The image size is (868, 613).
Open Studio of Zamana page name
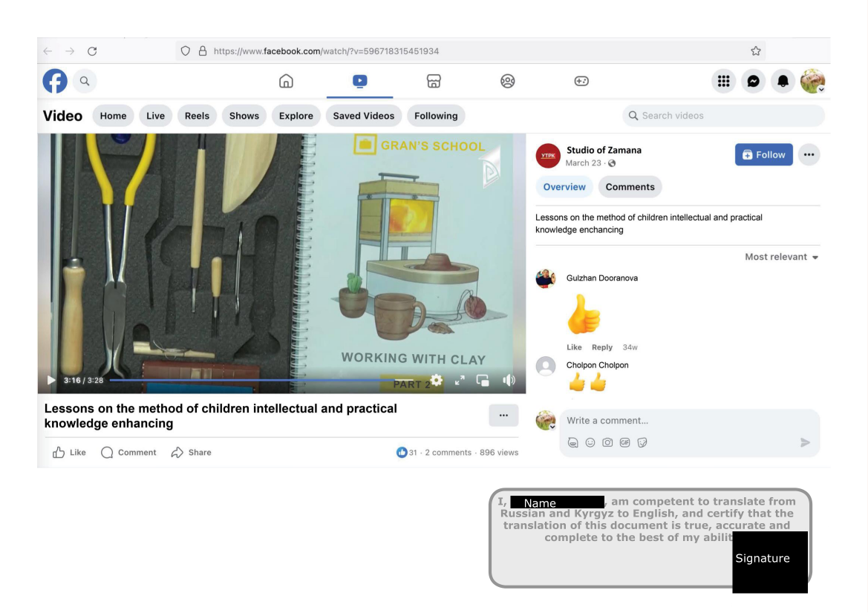click(604, 150)
